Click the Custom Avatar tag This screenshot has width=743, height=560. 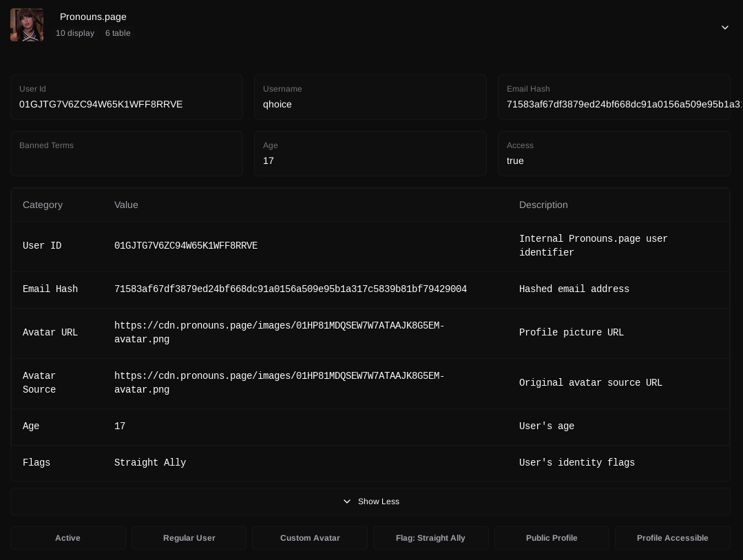[x=310, y=538]
